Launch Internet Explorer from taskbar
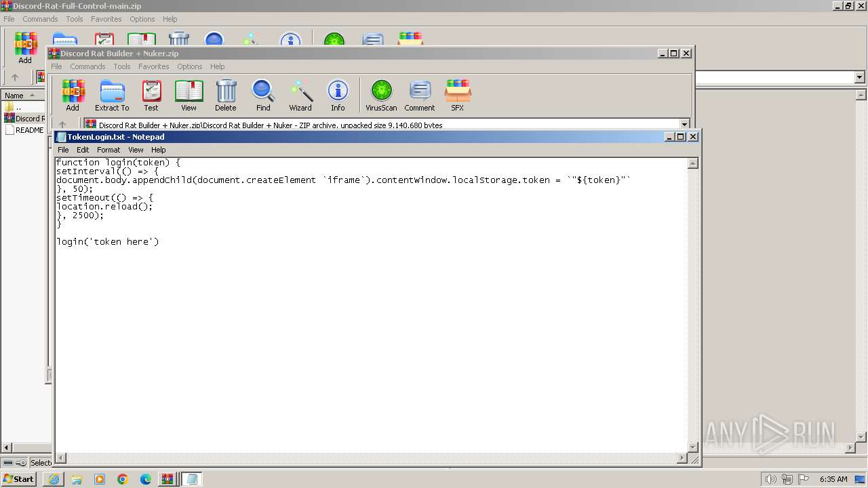This screenshot has width=868, height=488. [54, 479]
